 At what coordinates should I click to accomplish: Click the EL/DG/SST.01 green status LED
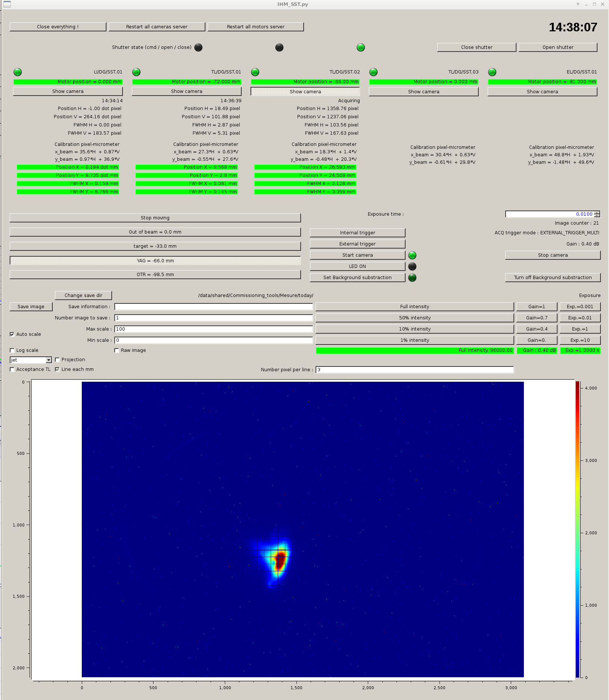492,72
